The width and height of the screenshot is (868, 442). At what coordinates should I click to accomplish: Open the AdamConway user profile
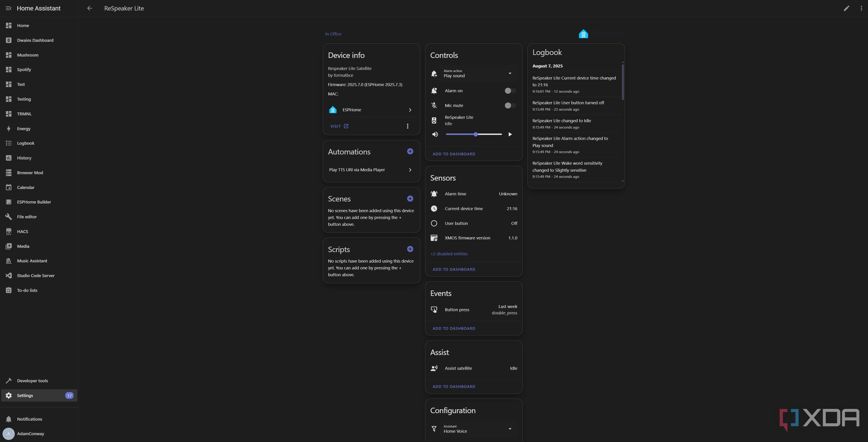(39, 434)
